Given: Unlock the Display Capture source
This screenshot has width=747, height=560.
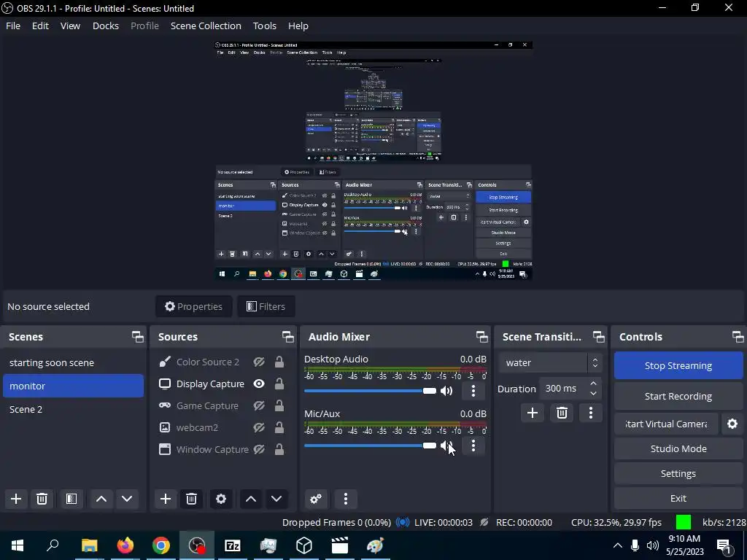Looking at the screenshot, I should (279, 384).
